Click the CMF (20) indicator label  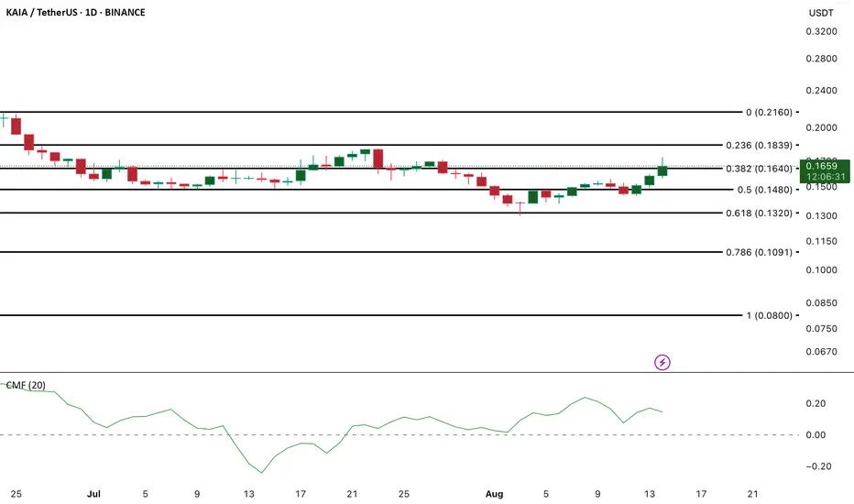pos(26,385)
